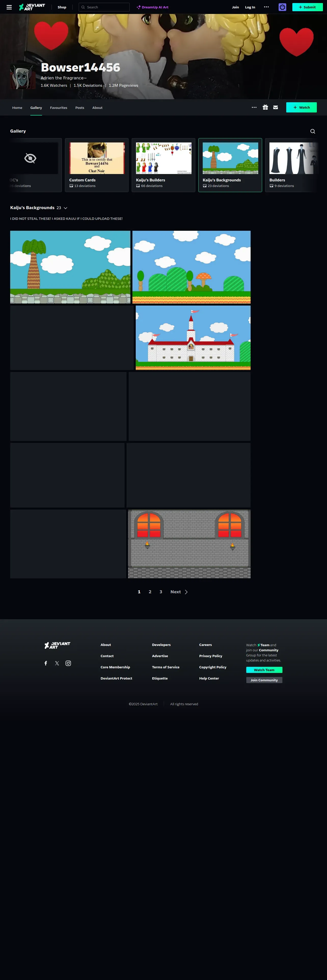The width and height of the screenshot is (327, 980).
Task: Open the white castle background image
Action: 193,338
